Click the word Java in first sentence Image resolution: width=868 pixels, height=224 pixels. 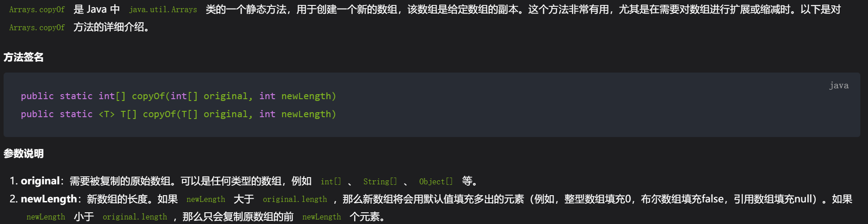pyautogui.click(x=96, y=9)
